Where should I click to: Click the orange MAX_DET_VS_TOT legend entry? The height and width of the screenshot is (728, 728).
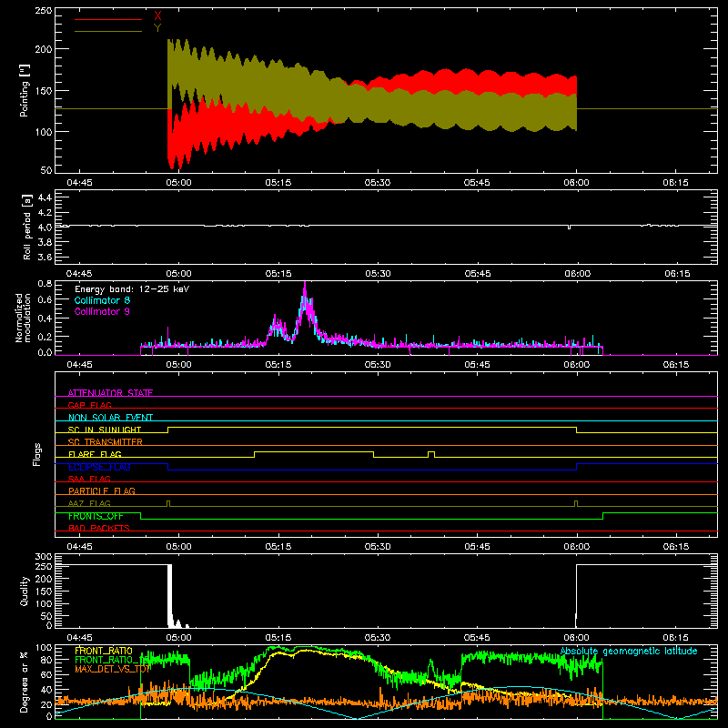tap(113, 669)
